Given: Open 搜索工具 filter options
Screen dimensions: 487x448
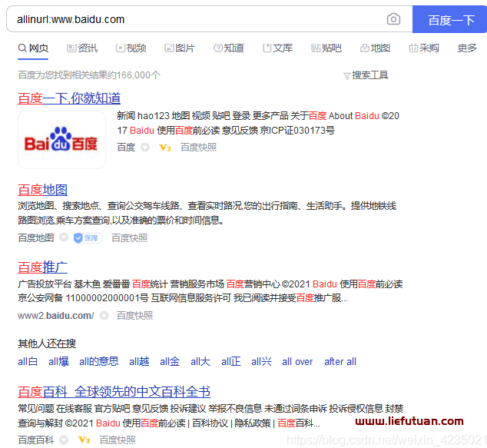Looking at the screenshot, I should click(x=366, y=75).
